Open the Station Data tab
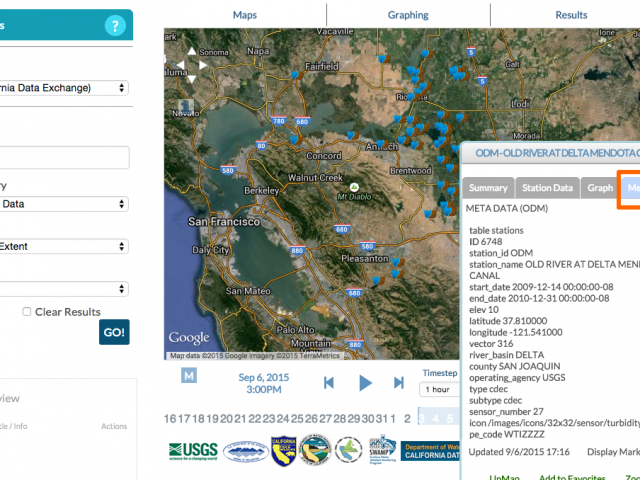Screen dimensions: 640x480 pyautogui.click(x=547, y=188)
